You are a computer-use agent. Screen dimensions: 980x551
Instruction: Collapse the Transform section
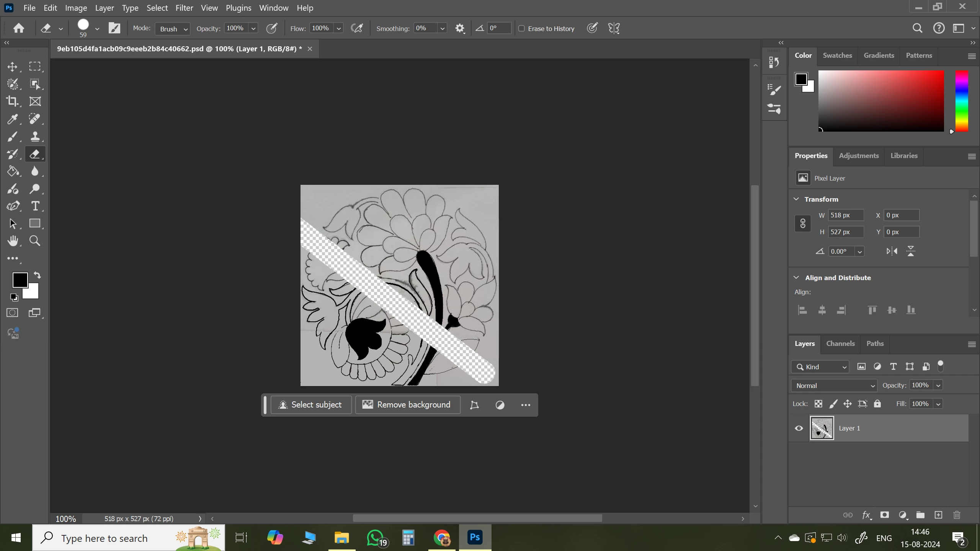pos(796,199)
